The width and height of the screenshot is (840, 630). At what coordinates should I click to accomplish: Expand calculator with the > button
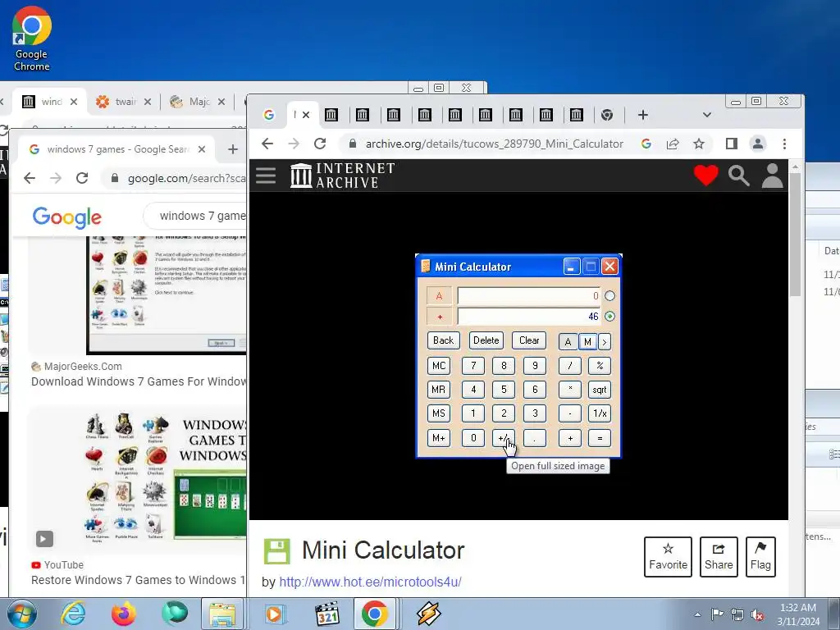point(605,342)
